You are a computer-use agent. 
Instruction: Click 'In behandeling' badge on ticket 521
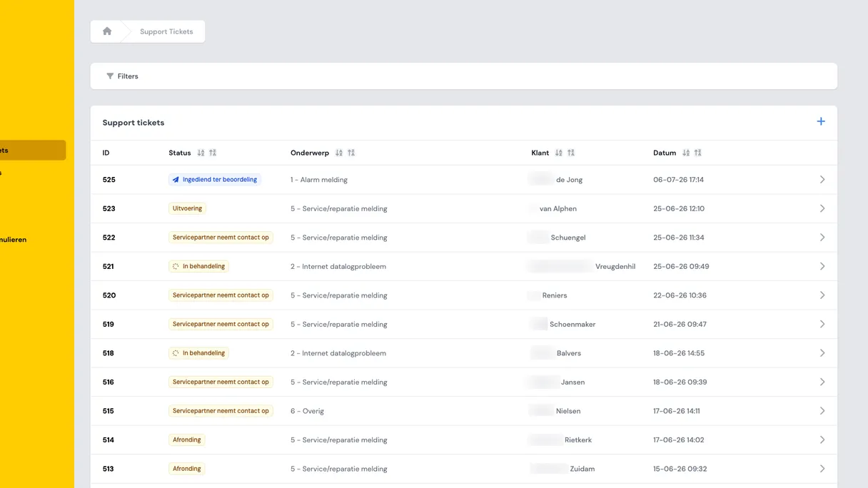[198, 266]
